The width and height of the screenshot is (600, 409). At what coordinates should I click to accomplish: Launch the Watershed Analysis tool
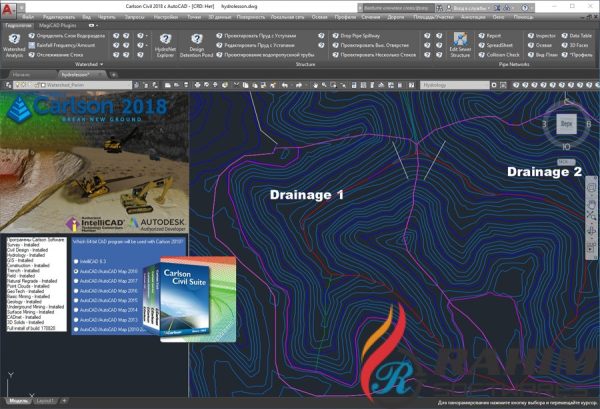click(x=14, y=45)
